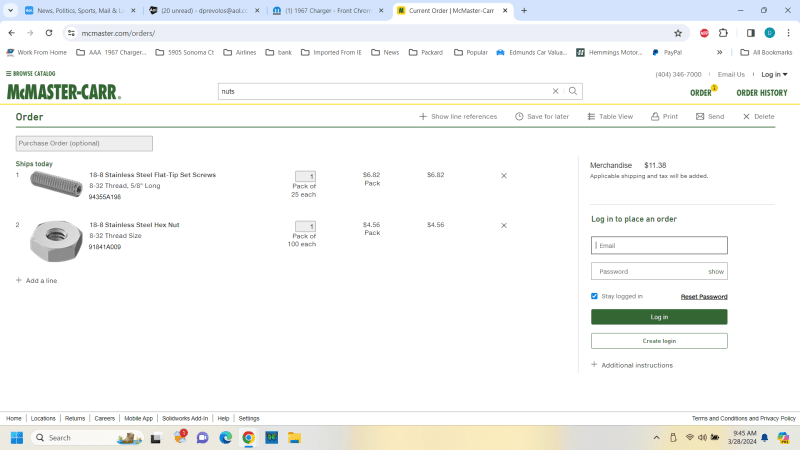Send the order
Screen dimensions: 800x450
pos(710,116)
